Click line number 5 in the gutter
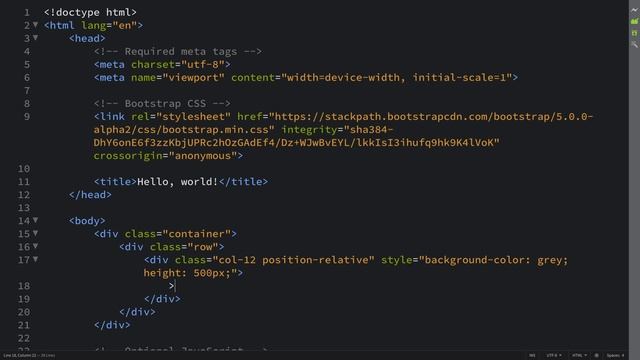Screen dimensions: 640x360 [x=27, y=64]
